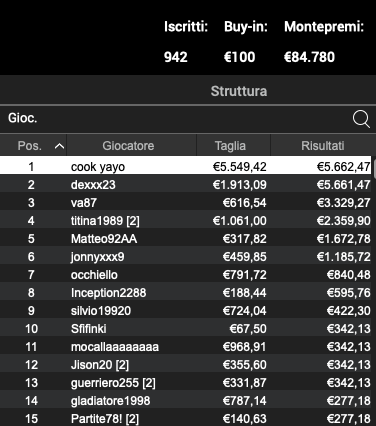Viewport: 376px width, 426px height.
Task: Toggle the Pos. sort arrow
Action: tap(59, 146)
